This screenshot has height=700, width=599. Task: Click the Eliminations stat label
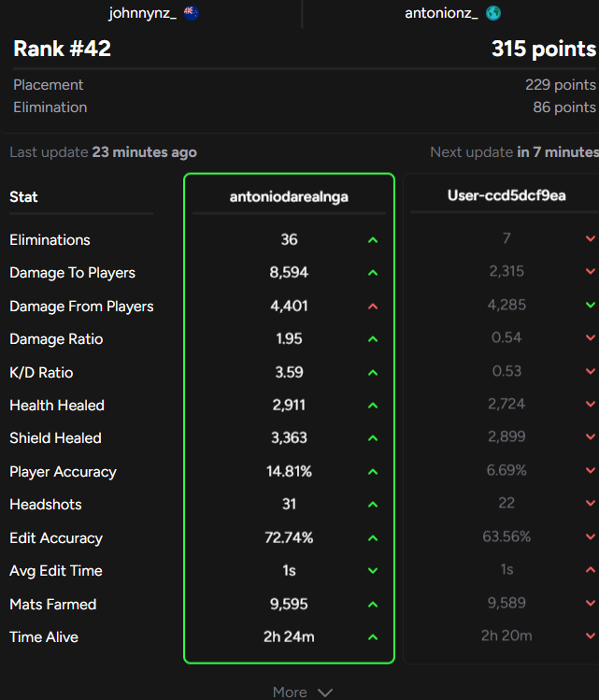click(x=50, y=240)
